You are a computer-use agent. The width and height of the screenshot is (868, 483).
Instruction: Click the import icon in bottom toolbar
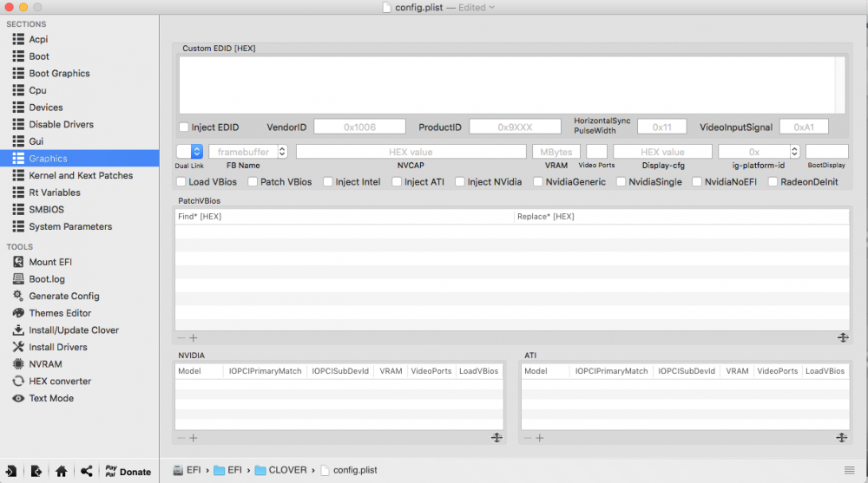coord(11,472)
